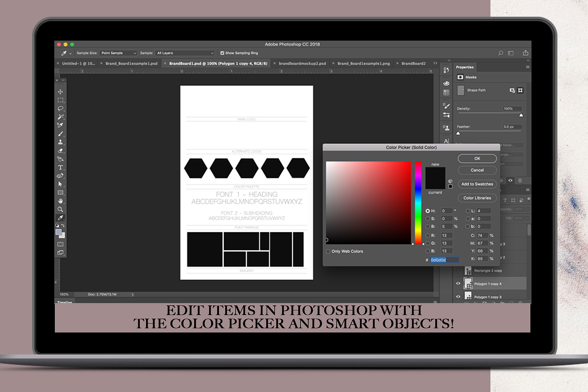Hide the Polygon 1 copy 3 layer
Screen dimensions: 588x392
[x=458, y=296]
